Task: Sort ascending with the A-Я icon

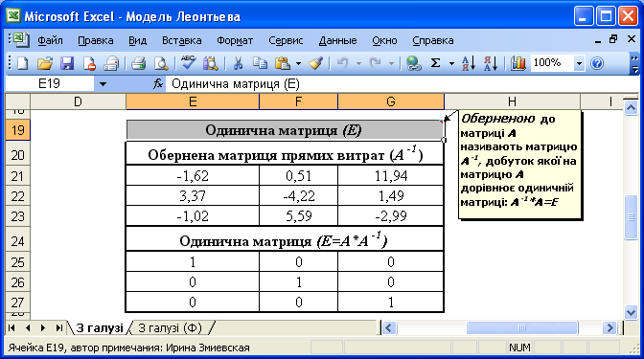Action: pyautogui.click(x=469, y=63)
